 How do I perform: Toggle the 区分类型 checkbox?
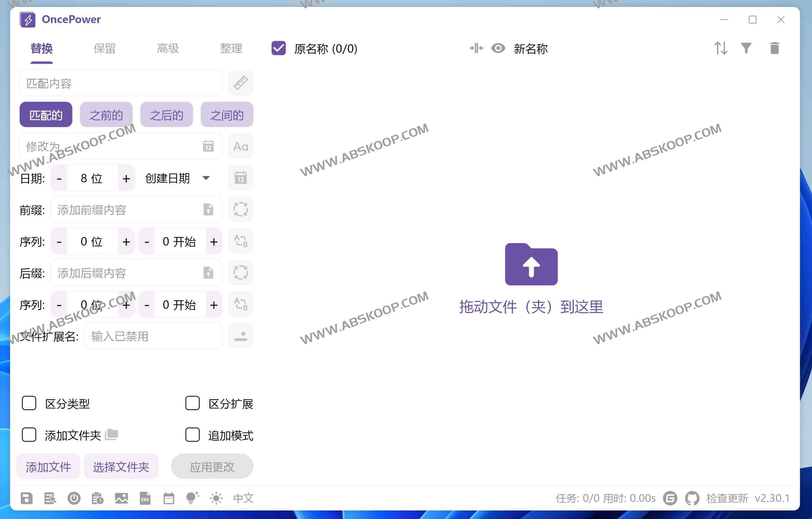(x=29, y=403)
